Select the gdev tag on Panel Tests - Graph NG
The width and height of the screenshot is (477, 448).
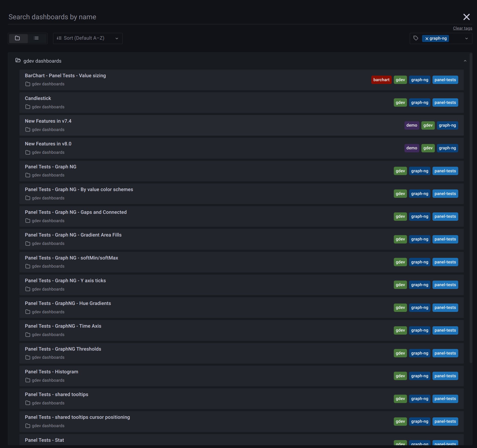click(400, 171)
